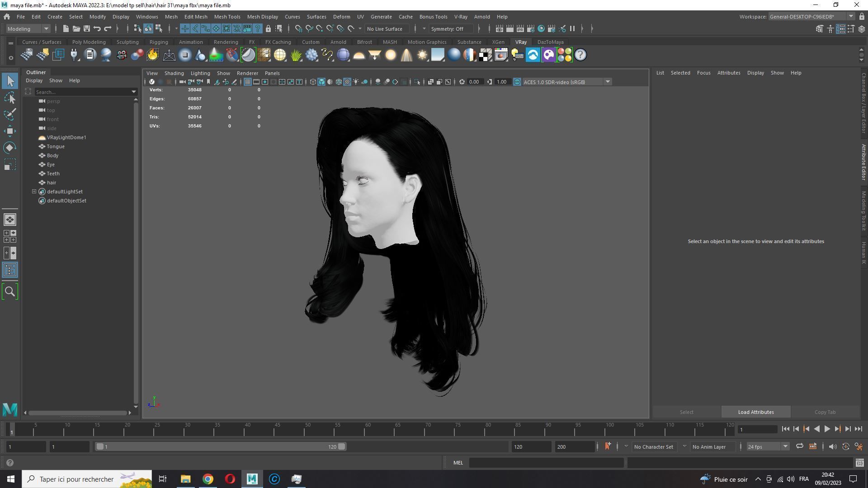Select the Select tool arrow in toolbox
Viewport: 868px width, 488px height.
tap(10, 81)
